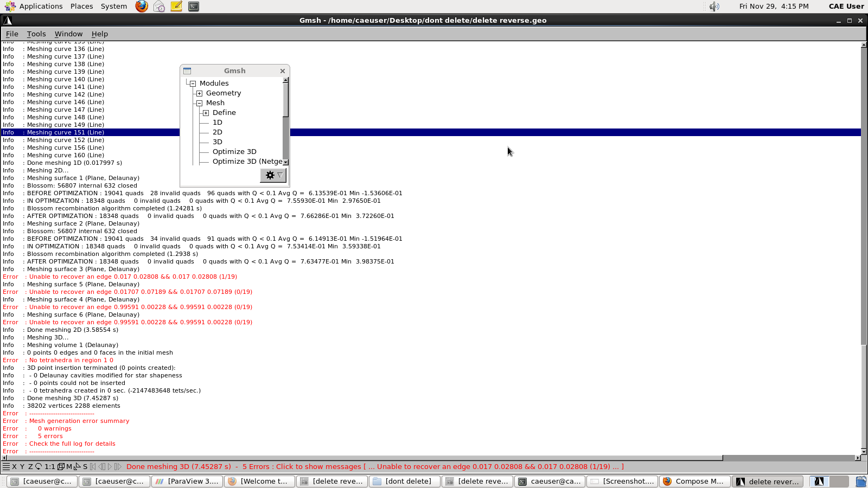Click status message to show error messages
Viewport: 868px width, 488px height.
[375, 466]
